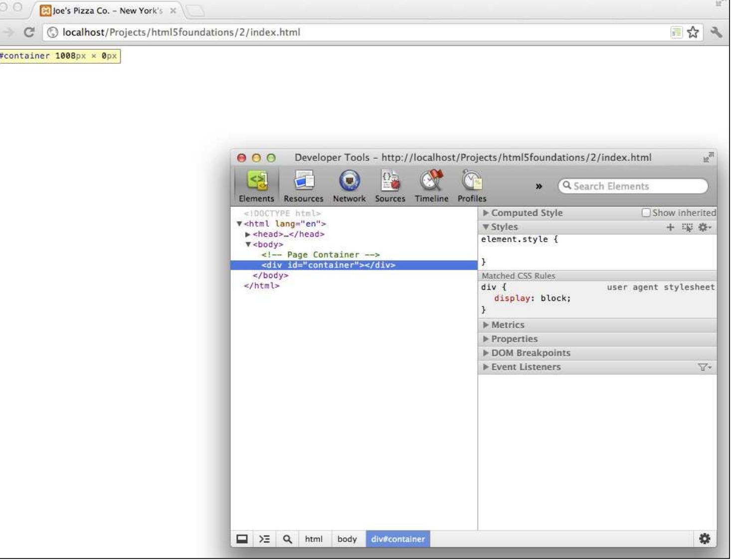Click the magnifier inspect element icon

pyautogui.click(x=287, y=539)
